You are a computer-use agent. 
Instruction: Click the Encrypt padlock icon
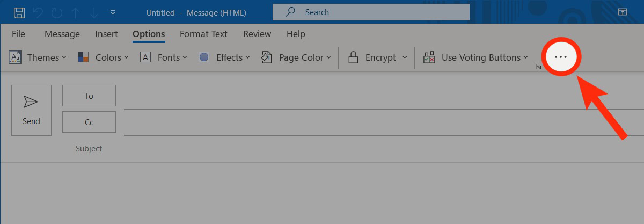pyautogui.click(x=353, y=57)
